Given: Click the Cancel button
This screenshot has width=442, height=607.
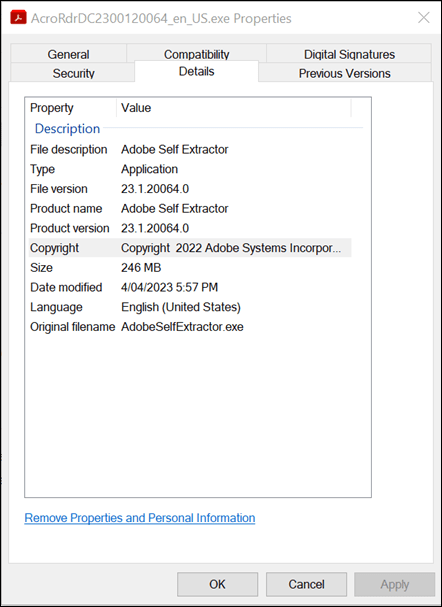Looking at the screenshot, I should 306,584.
